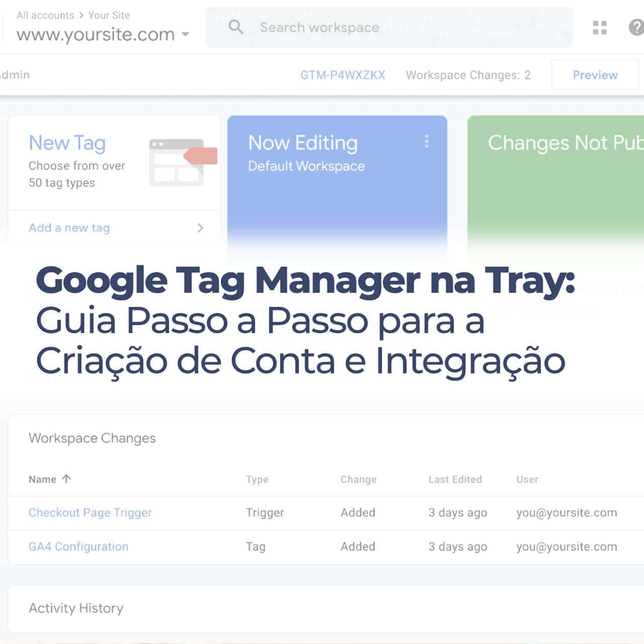Open the help question mark icon
This screenshot has width=644, height=644.
pyautogui.click(x=636, y=27)
